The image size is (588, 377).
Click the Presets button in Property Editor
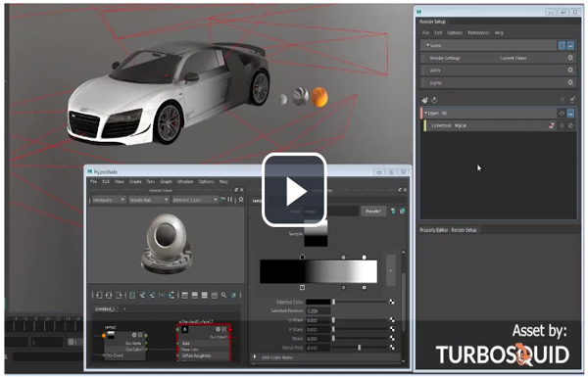click(x=372, y=212)
